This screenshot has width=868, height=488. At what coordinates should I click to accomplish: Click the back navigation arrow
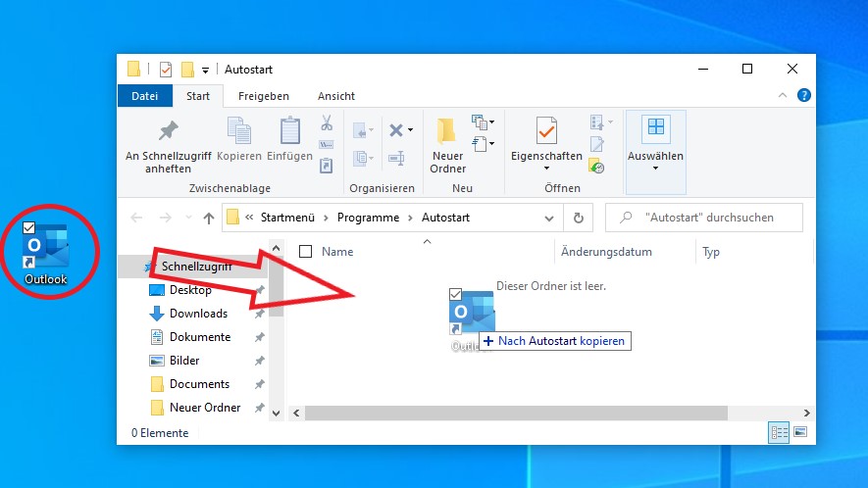coord(136,218)
